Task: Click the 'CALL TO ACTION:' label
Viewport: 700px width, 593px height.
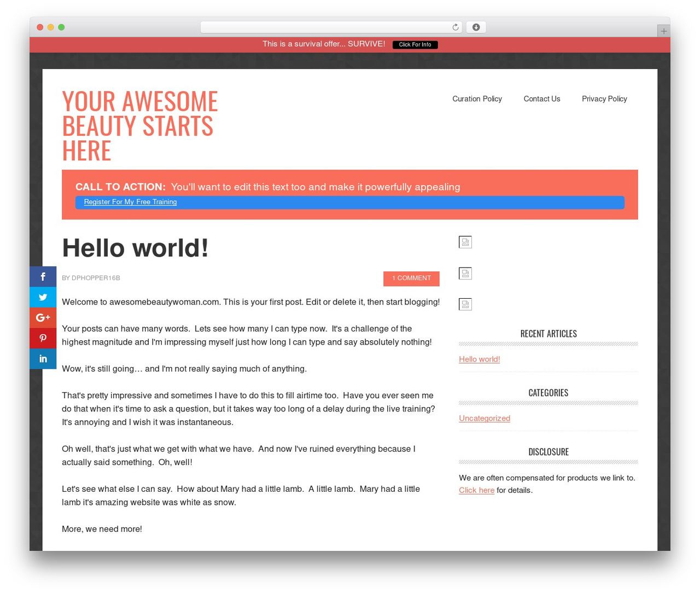Action: [x=120, y=187]
